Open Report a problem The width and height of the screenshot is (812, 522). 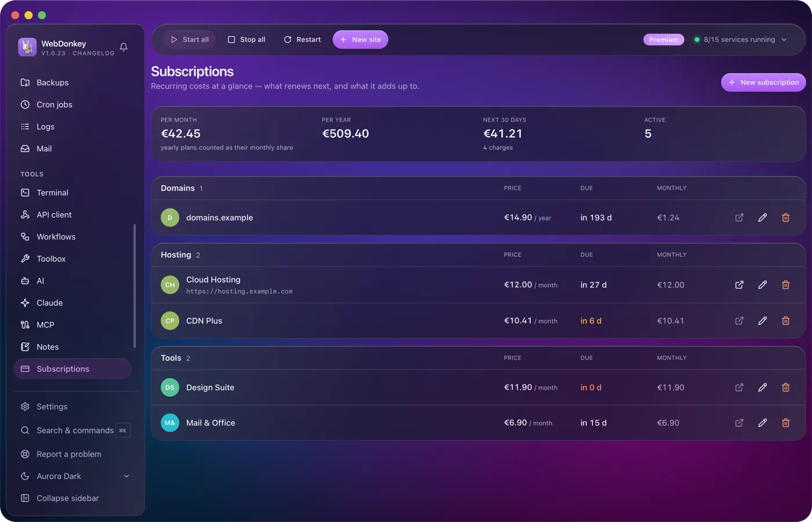[75, 454]
